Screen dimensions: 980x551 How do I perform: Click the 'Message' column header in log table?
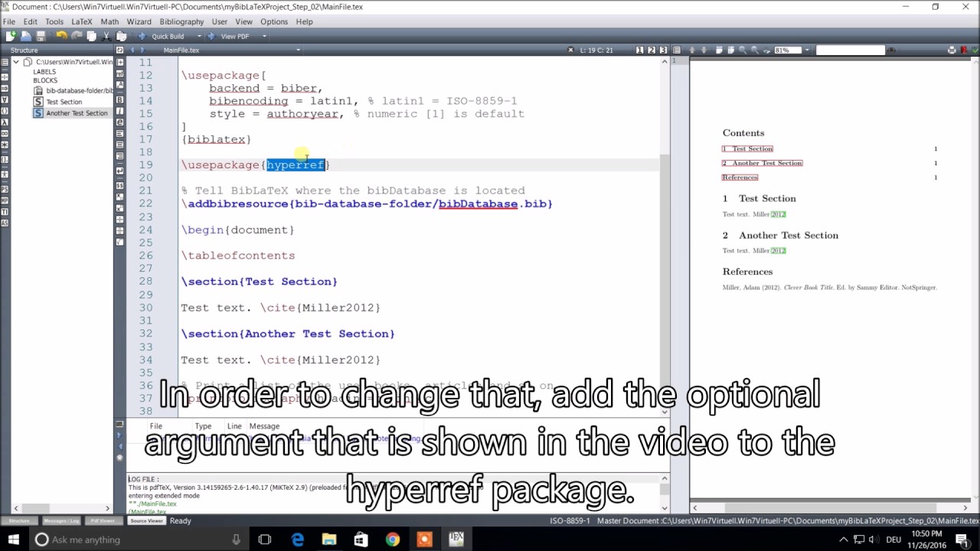coord(264,426)
